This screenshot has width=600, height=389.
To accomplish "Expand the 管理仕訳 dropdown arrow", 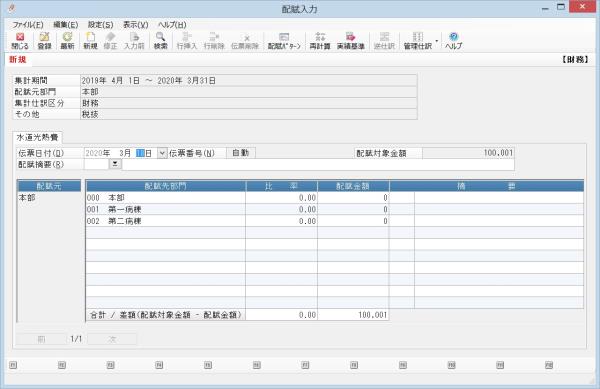I will pyautogui.click(x=437, y=41).
